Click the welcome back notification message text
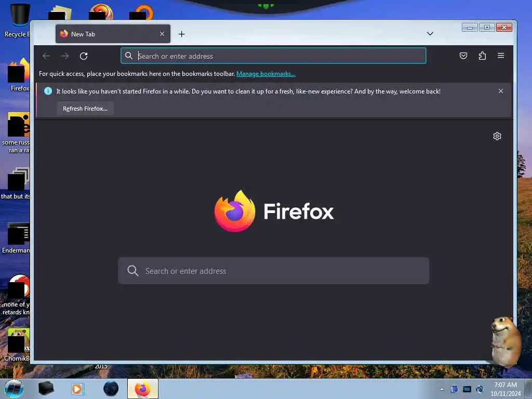 [x=248, y=91]
